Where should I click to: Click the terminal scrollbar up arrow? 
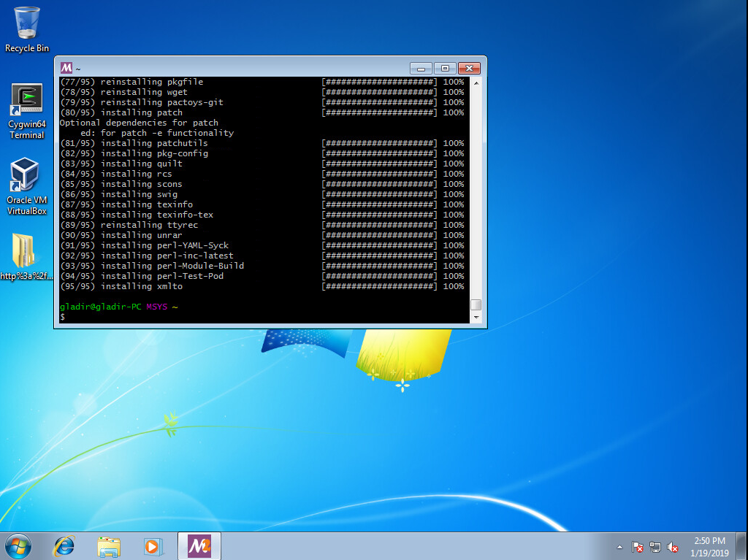click(476, 83)
